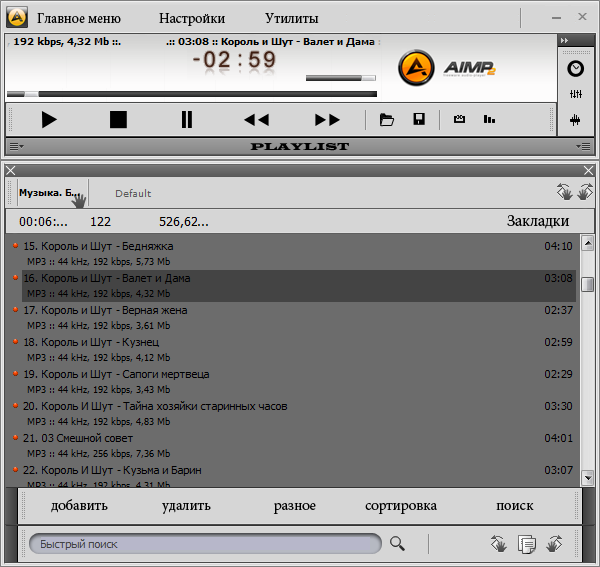Image resolution: width=600 pixels, height=567 pixels.
Task: Click the next playlist hand icon
Action: [585, 192]
